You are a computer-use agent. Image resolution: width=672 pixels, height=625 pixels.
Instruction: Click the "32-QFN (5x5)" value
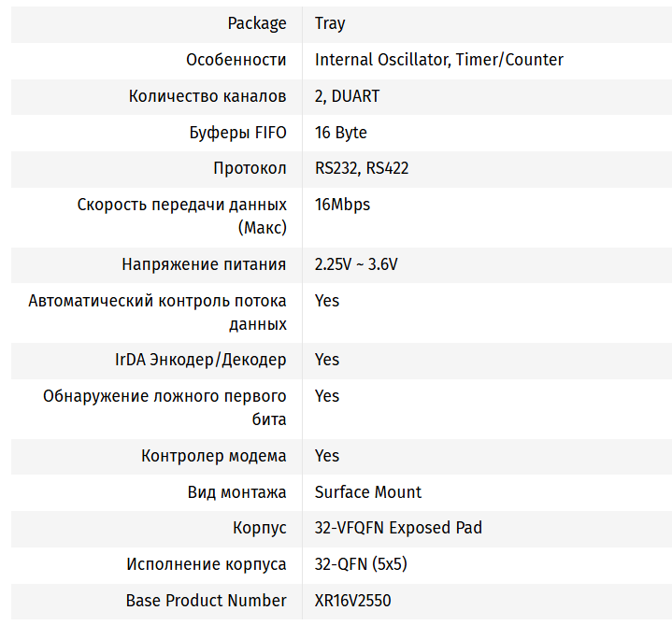pos(361,564)
